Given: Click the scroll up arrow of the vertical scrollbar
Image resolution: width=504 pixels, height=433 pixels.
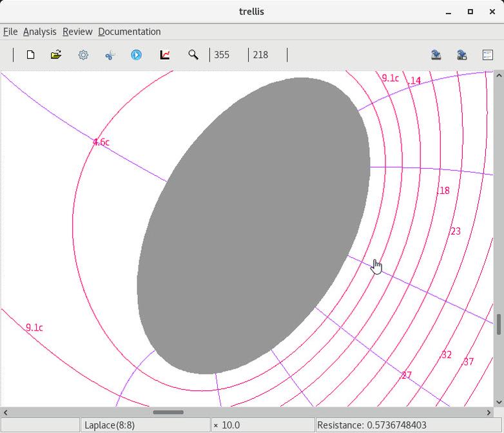Looking at the screenshot, I should pos(498,76).
